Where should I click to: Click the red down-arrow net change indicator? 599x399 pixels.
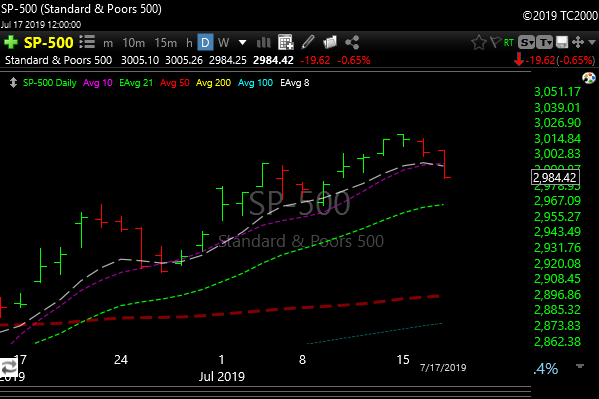pyautogui.click(x=519, y=60)
